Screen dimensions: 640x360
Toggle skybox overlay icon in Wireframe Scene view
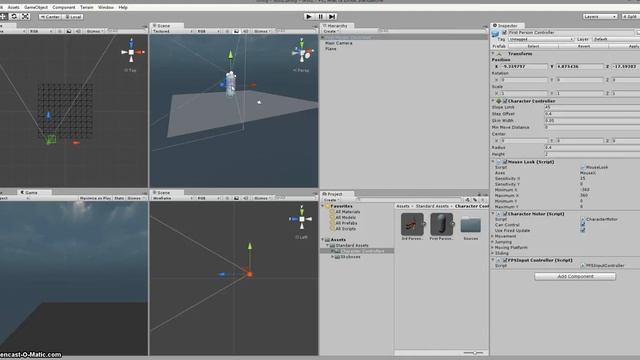tap(236, 198)
